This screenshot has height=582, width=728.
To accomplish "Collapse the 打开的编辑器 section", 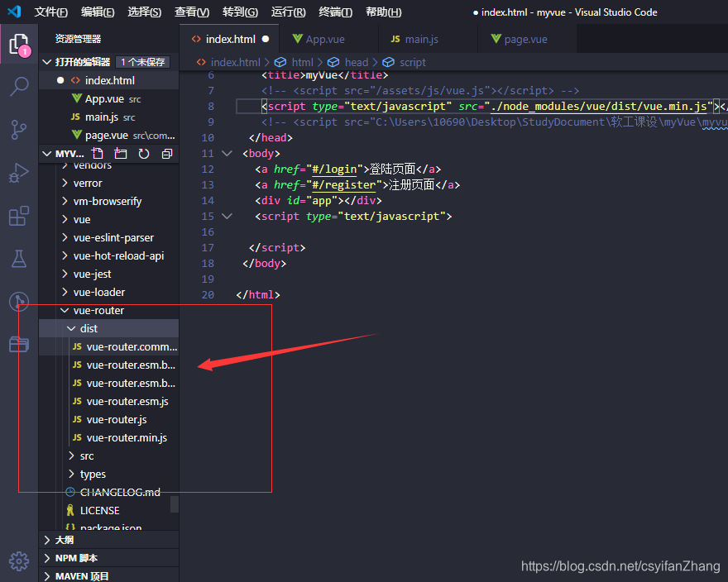I will tap(47, 62).
